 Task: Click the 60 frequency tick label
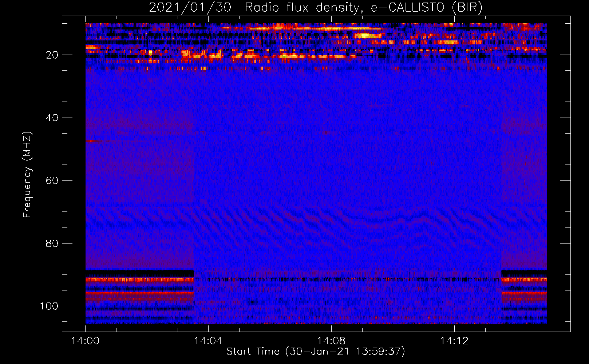tap(52, 181)
